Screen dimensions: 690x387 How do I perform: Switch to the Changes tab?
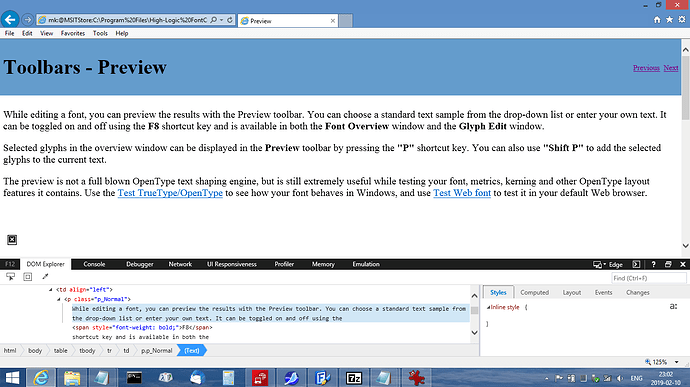(x=638, y=292)
